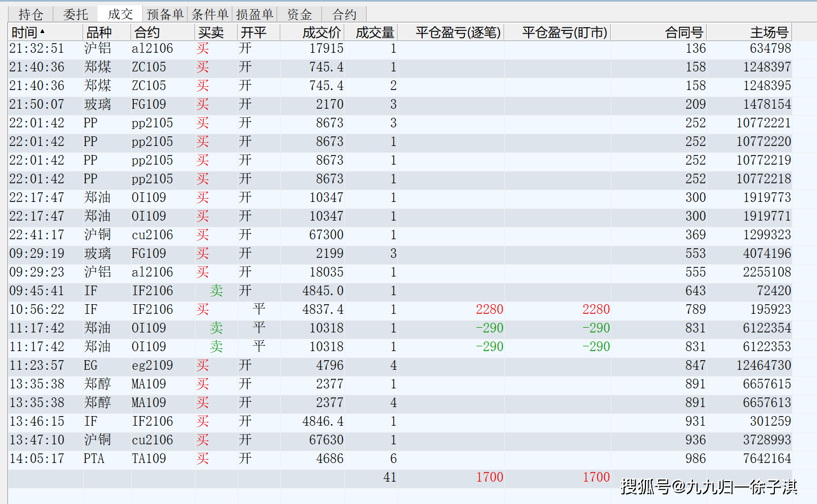Select trade with 主场号 1919773
This screenshot has width=817, height=504.
(x=400, y=198)
